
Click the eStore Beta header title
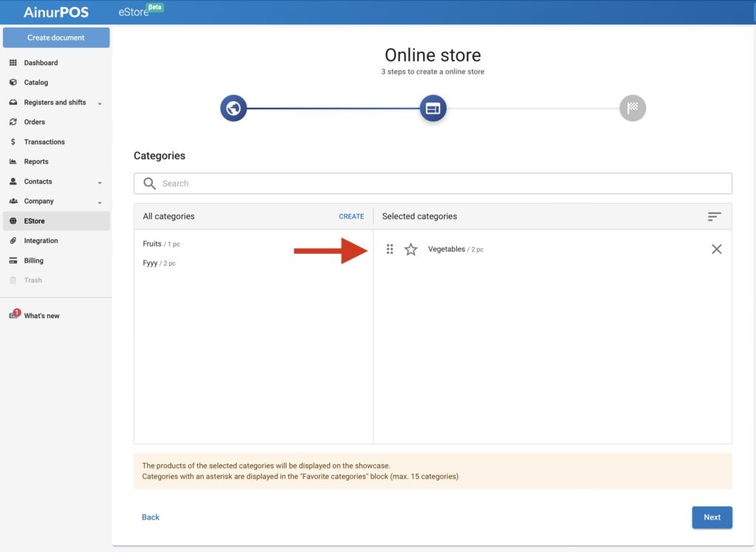click(141, 11)
